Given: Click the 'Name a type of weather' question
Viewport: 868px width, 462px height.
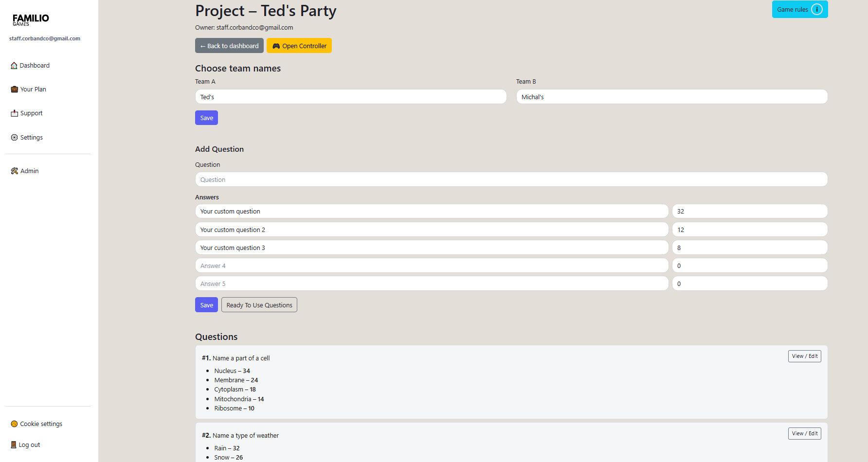Looking at the screenshot, I should (246, 436).
